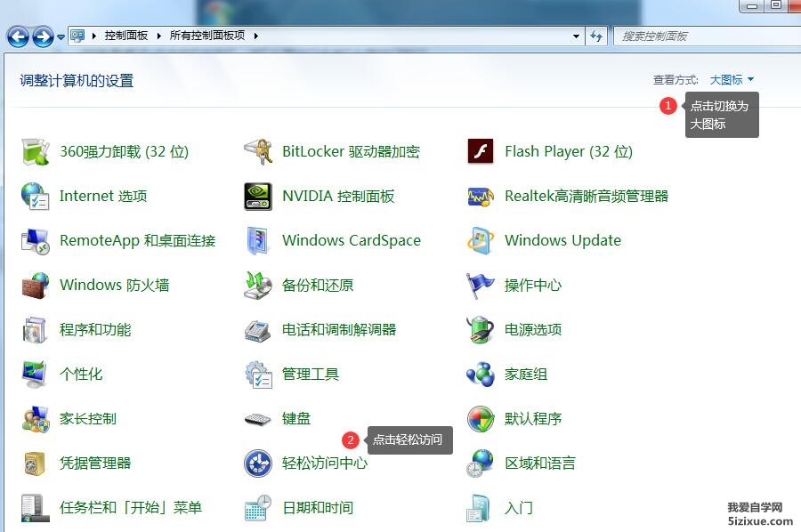The height and width of the screenshot is (532, 801).
Task: Expand the arrow before 控制面板 breadcrumb
Action: click(x=94, y=36)
